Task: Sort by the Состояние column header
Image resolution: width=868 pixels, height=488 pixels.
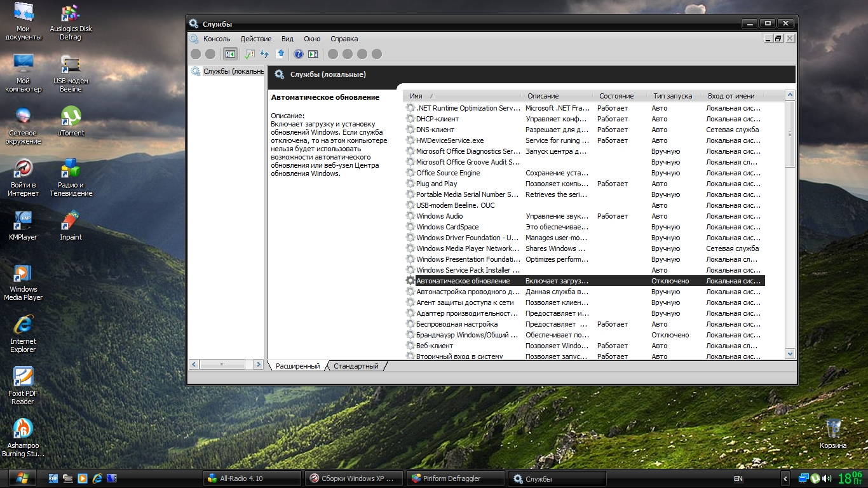Action: coord(621,96)
